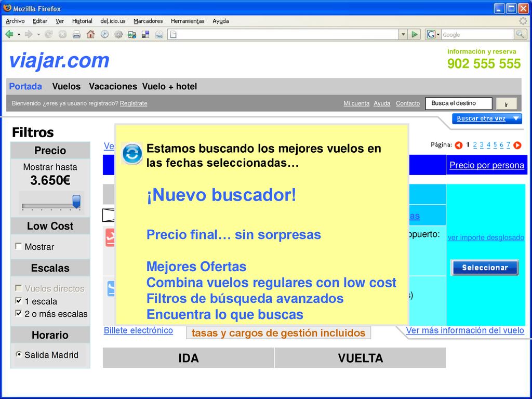The width and height of the screenshot is (532, 399).
Task: Open the Marcadores menu
Action: click(148, 21)
